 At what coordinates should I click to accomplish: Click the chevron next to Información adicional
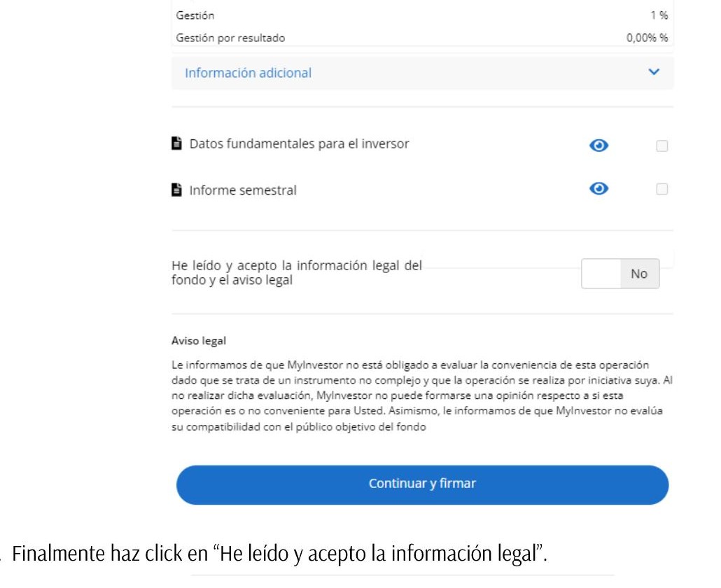tap(654, 72)
